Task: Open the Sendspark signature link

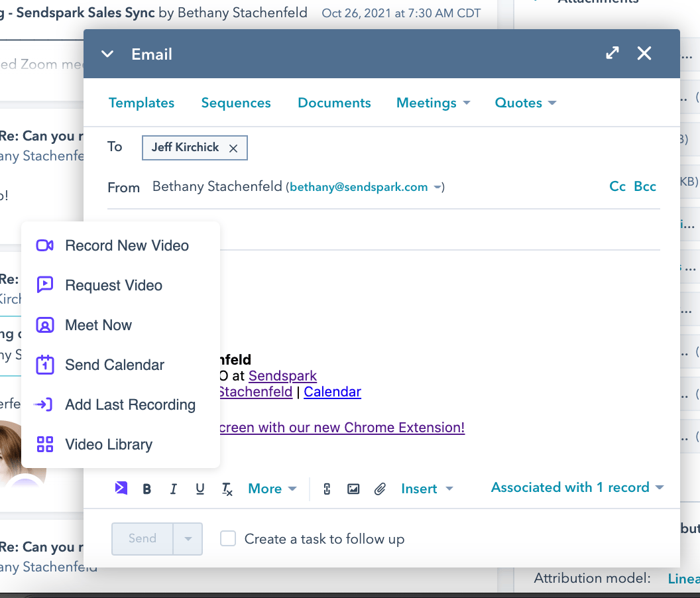Action: pyautogui.click(x=282, y=376)
